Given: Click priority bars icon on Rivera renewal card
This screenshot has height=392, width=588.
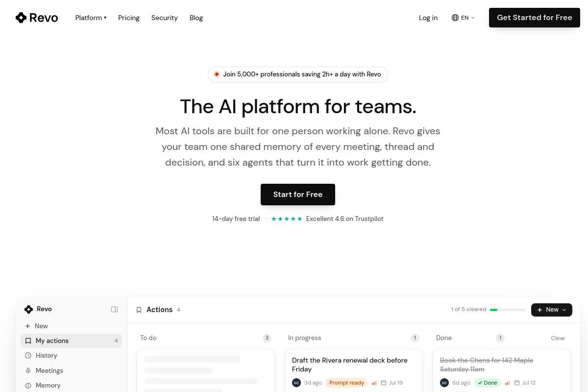Looking at the screenshot, I should pos(374,383).
